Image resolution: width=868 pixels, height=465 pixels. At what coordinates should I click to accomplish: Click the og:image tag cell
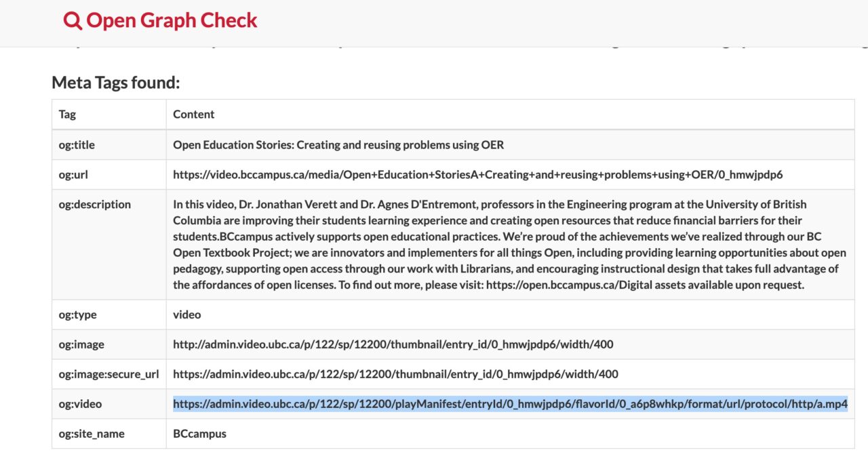tap(109, 344)
